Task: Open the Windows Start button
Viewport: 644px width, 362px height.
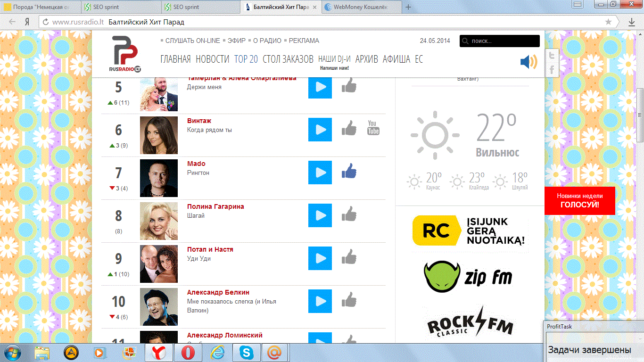Action: [13, 352]
